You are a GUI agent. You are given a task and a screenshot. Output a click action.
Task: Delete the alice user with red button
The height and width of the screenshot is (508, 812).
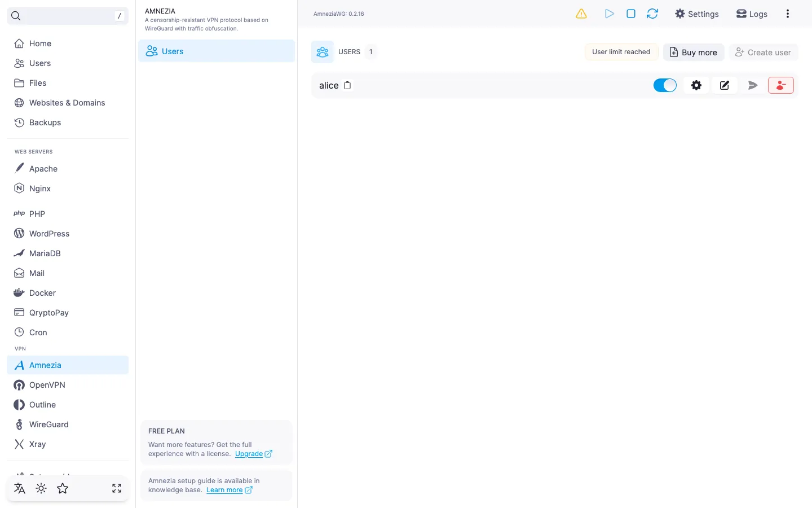point(781,85)
